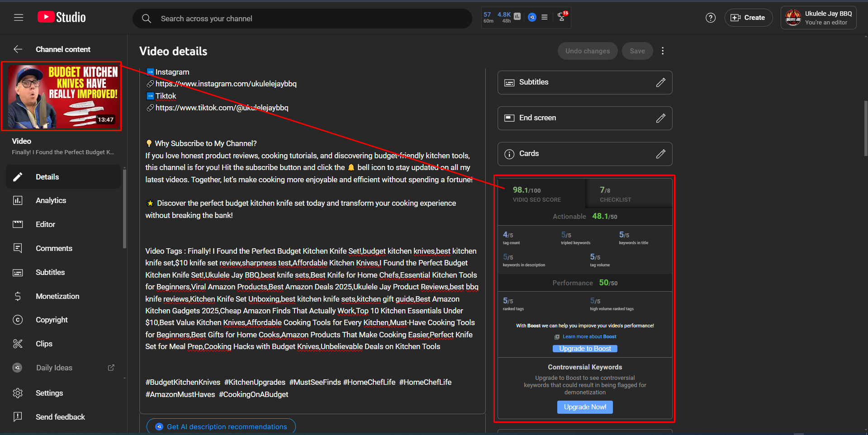Open the hamburger navigation menu

(19, 18)
